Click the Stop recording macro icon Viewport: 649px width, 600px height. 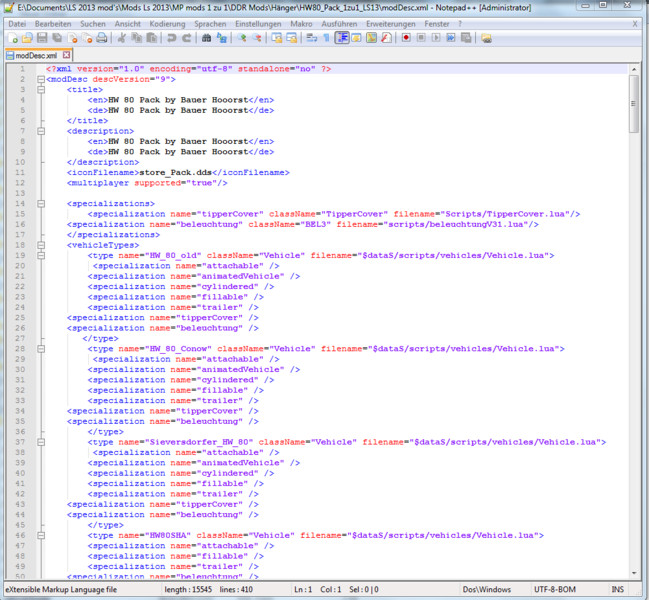coord(421,38)
